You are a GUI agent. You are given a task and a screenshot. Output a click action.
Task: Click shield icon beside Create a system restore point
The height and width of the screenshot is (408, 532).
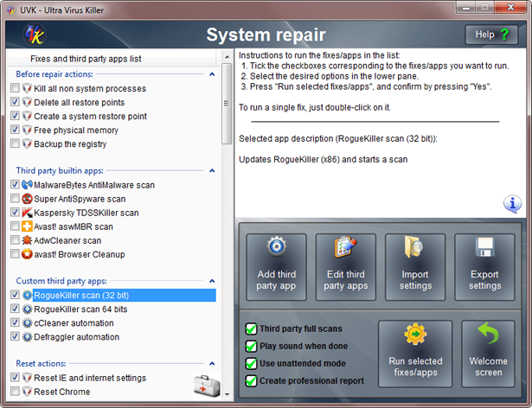[27, 117]
